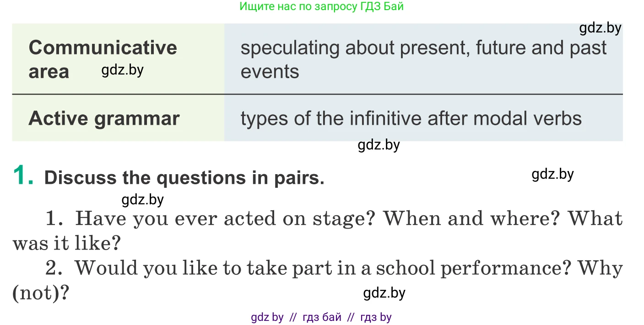Click the gdz.by watermark beside the word "area"

point(122,70)
